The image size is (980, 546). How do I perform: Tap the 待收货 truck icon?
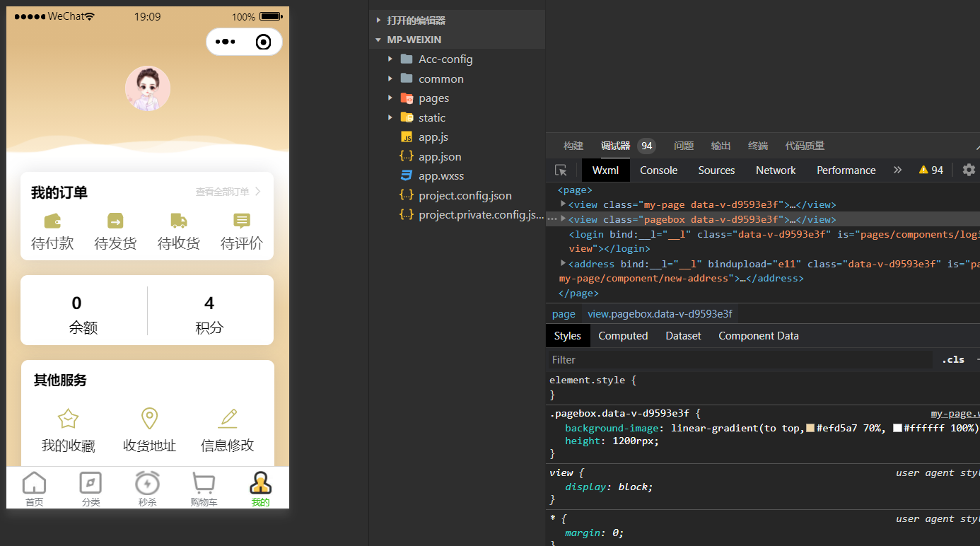179,221
